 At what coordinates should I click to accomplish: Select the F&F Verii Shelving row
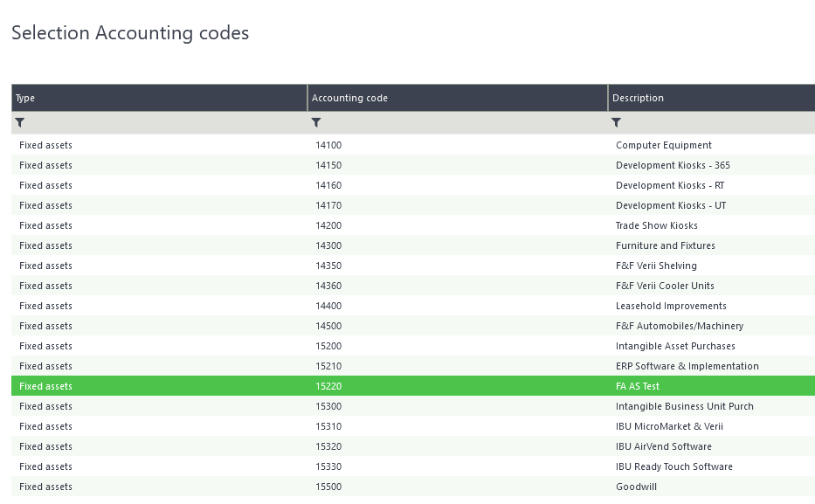pos(656,266)
